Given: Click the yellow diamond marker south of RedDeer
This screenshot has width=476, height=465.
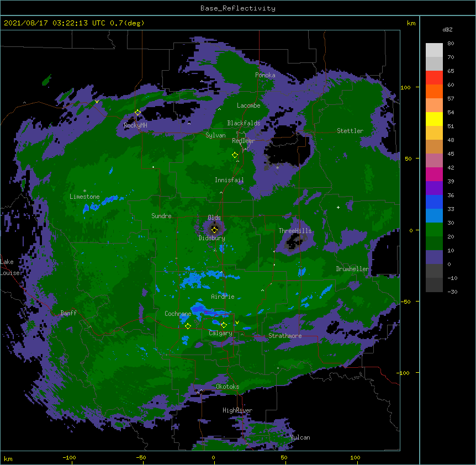Looking at the screenshot, I should pyautogui.click(x=235, y=155).
